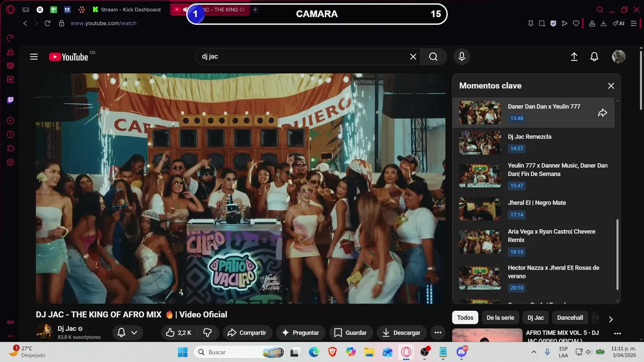The image size is (644, 362).
Task: Open subscription notification bell dropdown
Action: pos(127,333)
